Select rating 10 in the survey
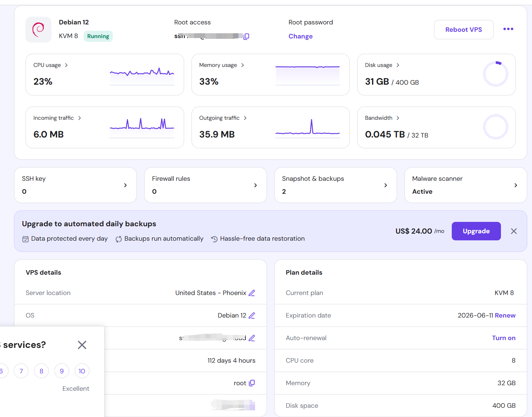Viewport: 532px width, 417px height. pyautogui.click(x=82, y=371)
